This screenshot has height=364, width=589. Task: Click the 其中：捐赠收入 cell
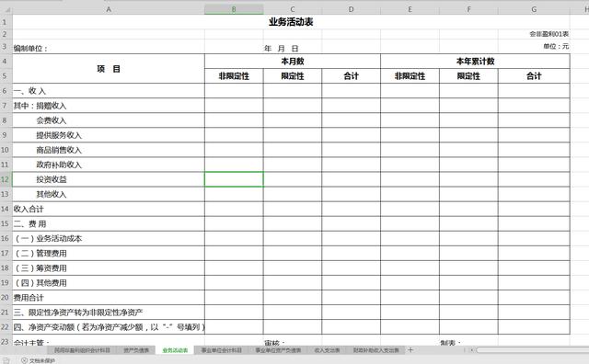pyautogui.click(x=109, y=106)
